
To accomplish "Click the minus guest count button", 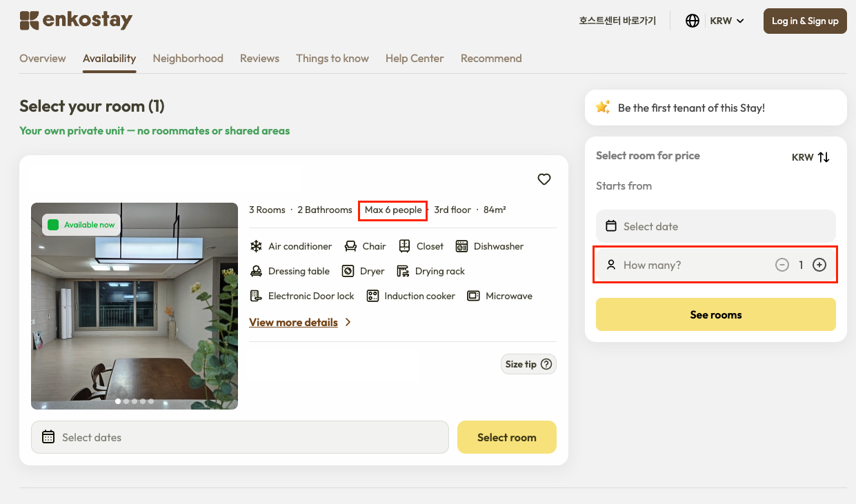I will (x=782, y=265).
